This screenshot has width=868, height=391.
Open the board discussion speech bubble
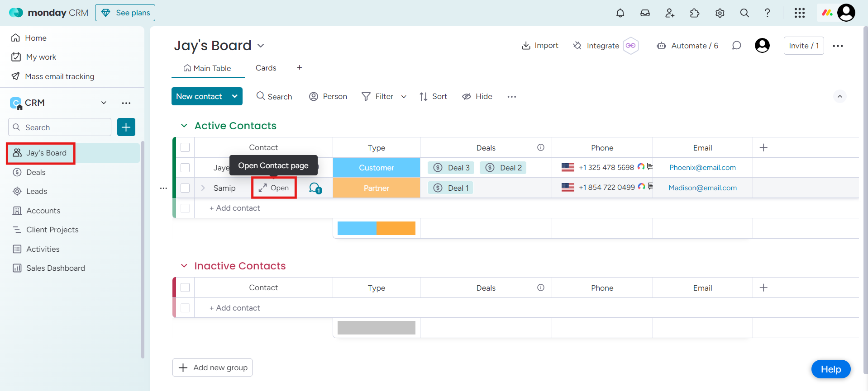tap(737, 46)
